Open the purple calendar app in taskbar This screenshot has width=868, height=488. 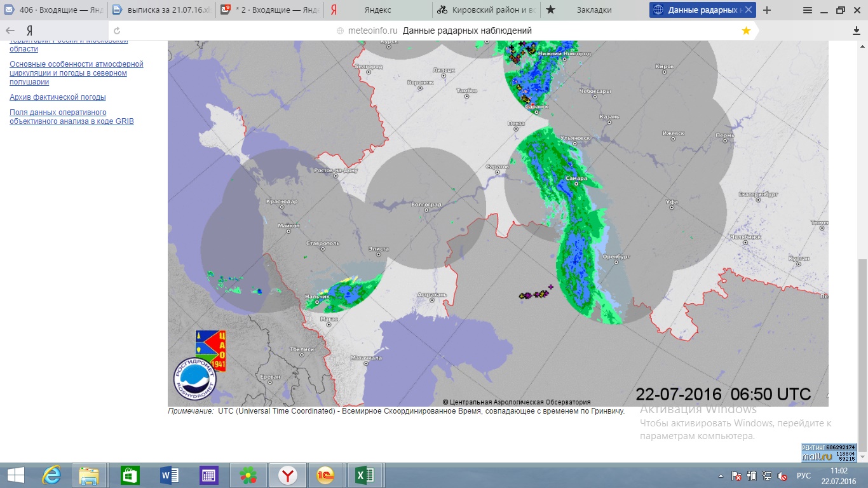click(x=208, y=475)
